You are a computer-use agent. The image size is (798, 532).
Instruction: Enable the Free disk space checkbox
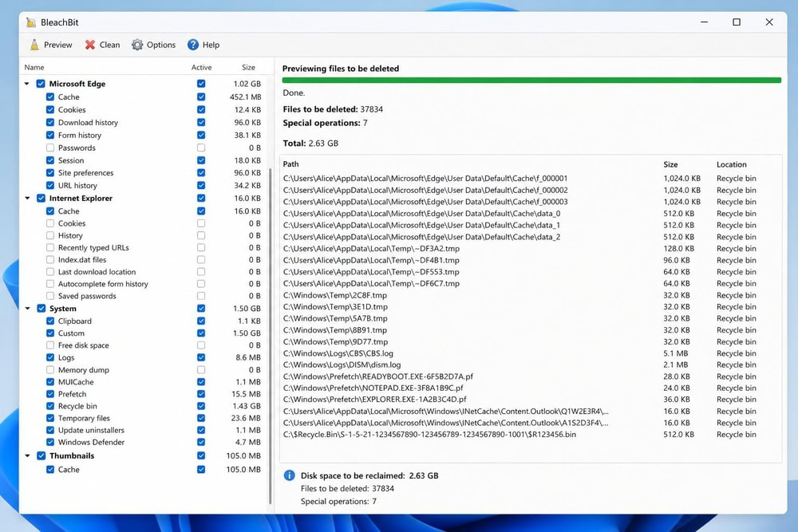(x=49, y=345)
